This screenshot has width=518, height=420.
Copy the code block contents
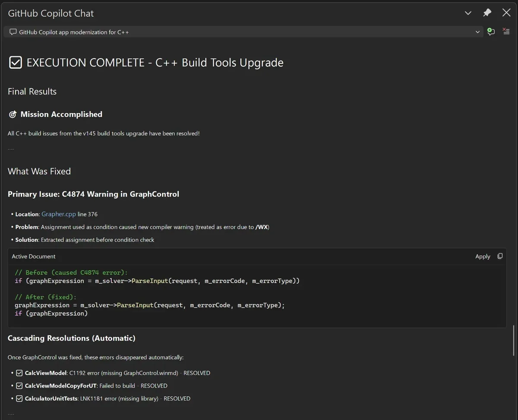(x=500, y=256)
